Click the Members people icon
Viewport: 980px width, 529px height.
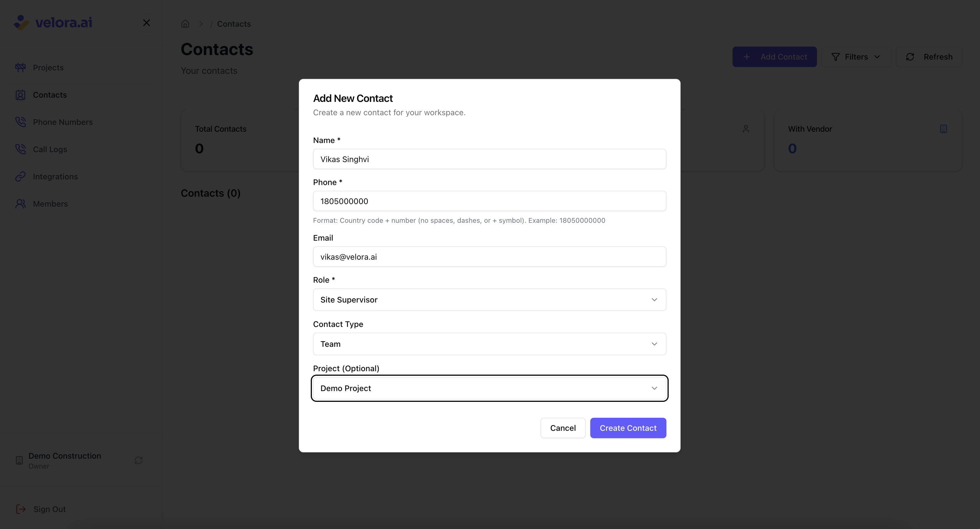click(20, 204)
